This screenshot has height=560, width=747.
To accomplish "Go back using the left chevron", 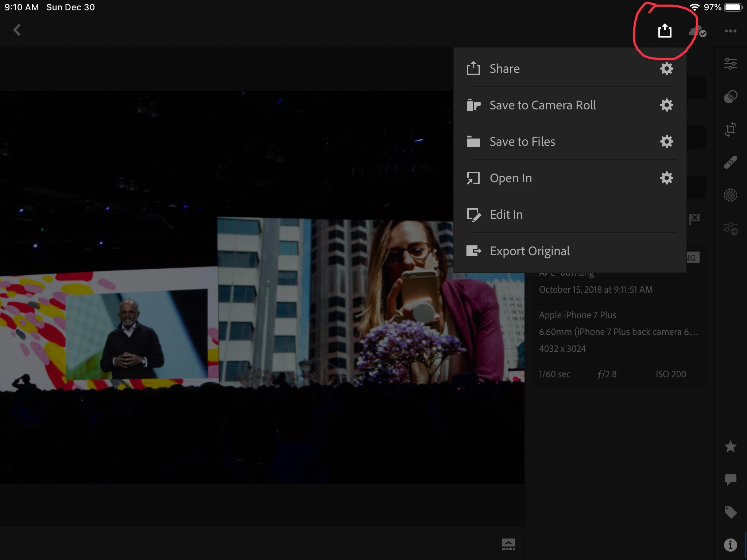I will tap(17, 30).
